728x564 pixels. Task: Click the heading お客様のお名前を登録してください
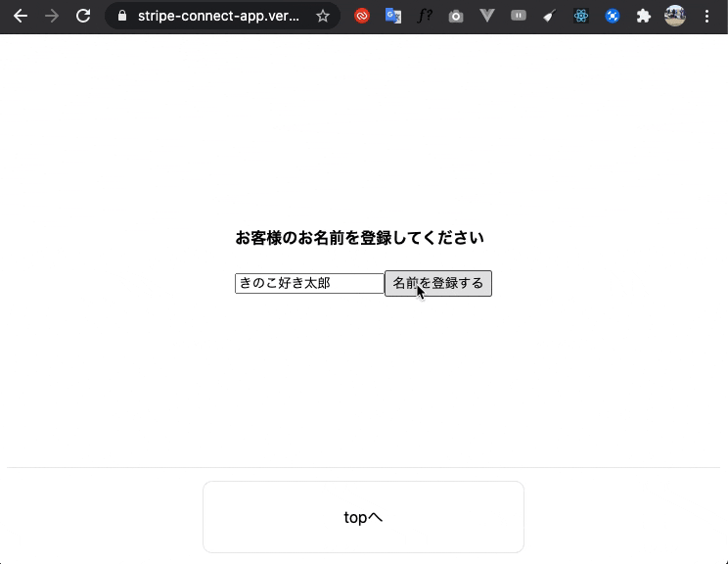[360, 238]
